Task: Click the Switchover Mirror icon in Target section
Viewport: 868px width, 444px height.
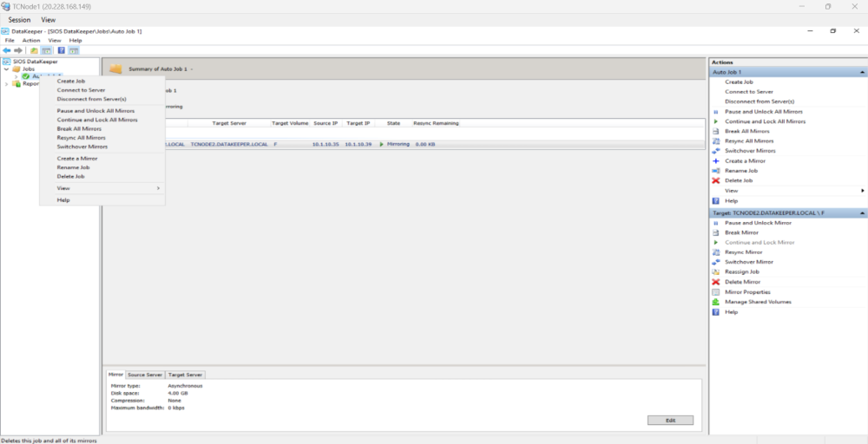Action: pos(715,262)
